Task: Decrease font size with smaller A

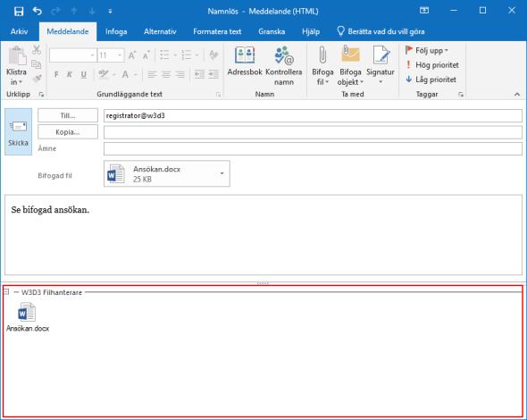Action: pos(146,55)
